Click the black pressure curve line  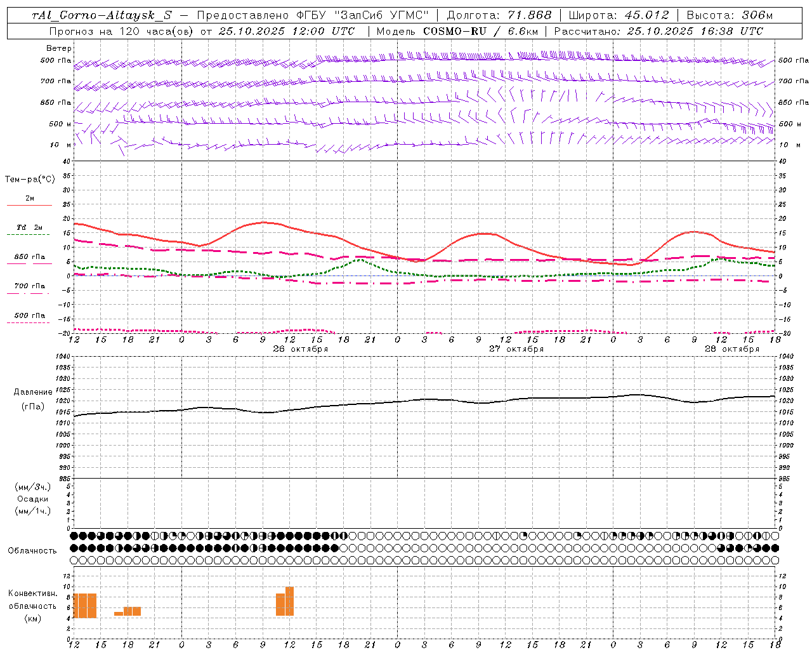point(424,399)
